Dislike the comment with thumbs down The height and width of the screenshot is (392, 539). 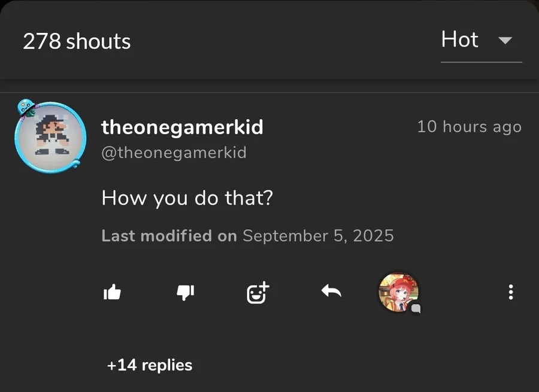tap(185, 293)
